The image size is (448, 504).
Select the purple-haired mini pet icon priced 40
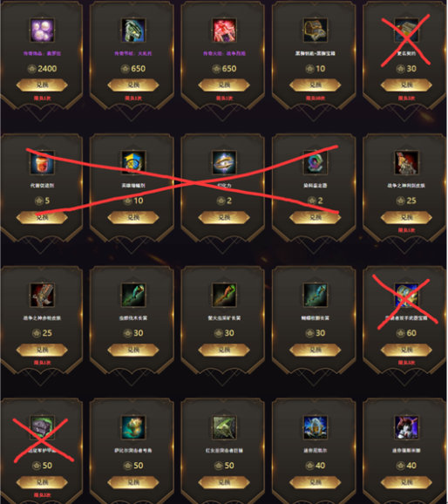406,427
